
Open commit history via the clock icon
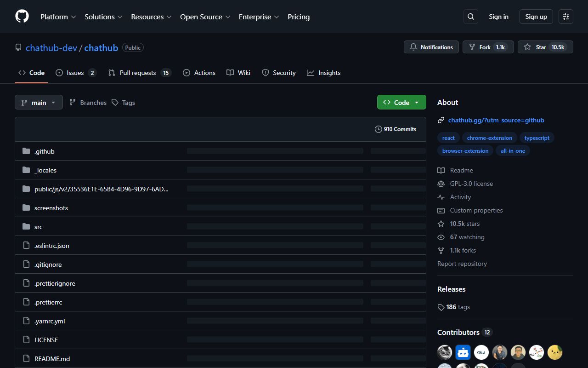(379, 129)
